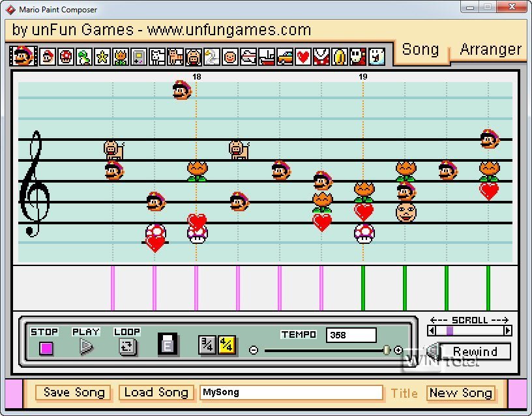Select the Heart instrument icon
Screen dimensions: 532x416
click(303, 57)
